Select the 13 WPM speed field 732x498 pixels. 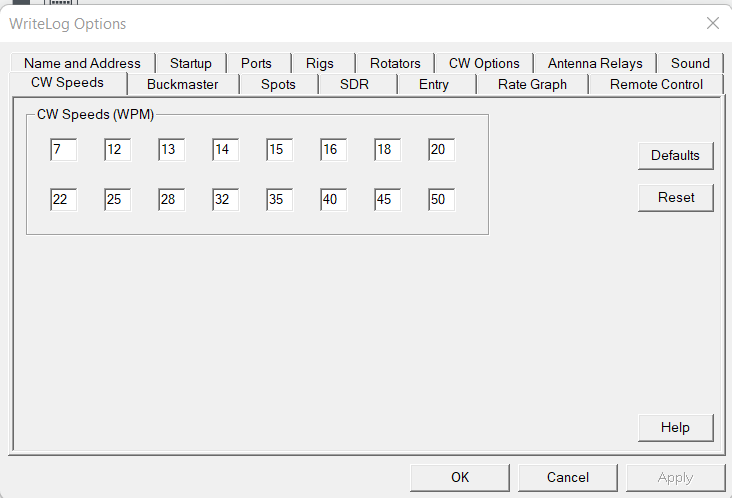pyautogui.click(x=171, y=149)
